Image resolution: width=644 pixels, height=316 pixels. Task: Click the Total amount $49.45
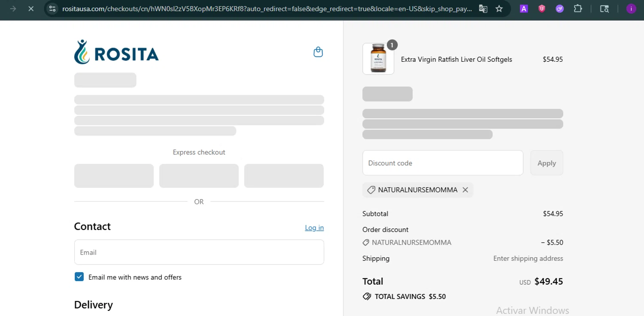pos(548,281)
